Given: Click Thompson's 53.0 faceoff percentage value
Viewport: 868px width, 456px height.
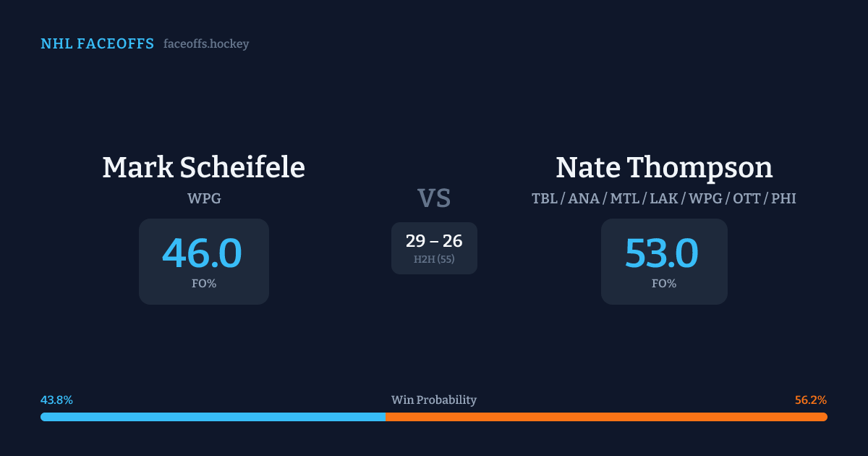Looking at the screenshot, I should pyautogui.click(x=662, y=253).
